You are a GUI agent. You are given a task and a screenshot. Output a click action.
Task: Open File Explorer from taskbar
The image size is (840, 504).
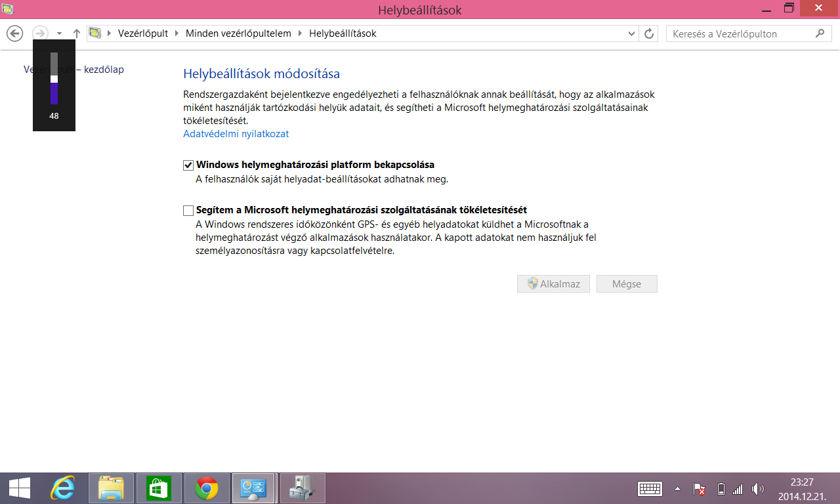click(x=111, y=489)
